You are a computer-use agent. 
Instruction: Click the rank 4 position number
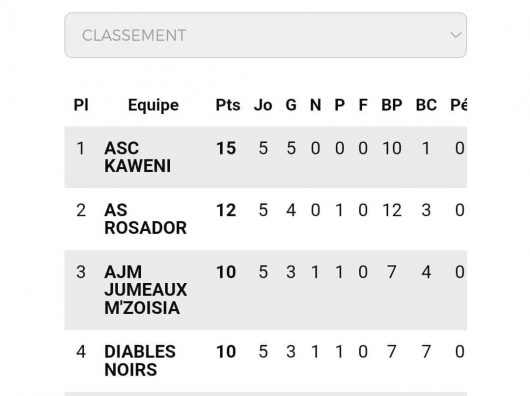[81, 352]
